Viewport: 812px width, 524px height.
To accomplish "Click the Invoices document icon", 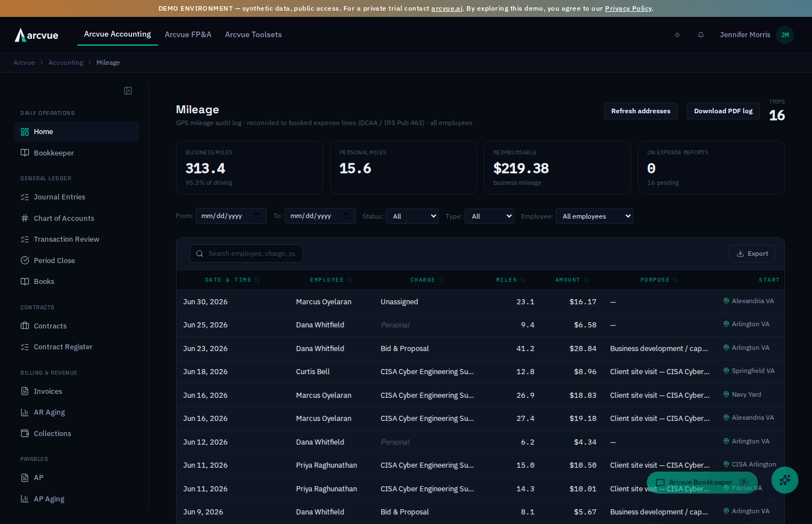I will pyautogui.click(x=25, y=391).
